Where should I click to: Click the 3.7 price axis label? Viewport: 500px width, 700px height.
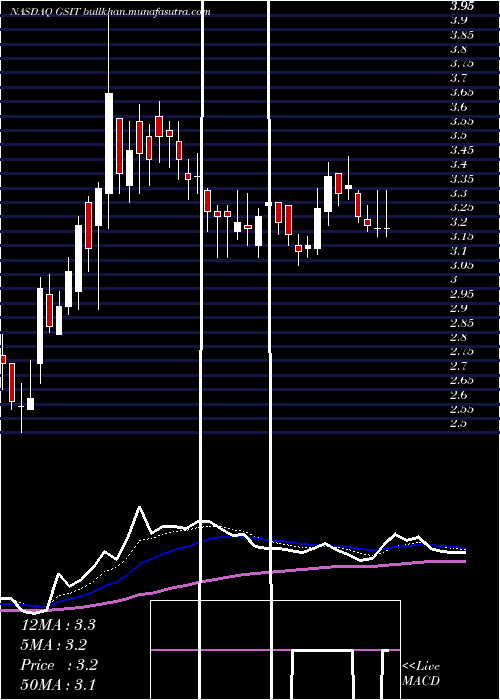[459, 78]
